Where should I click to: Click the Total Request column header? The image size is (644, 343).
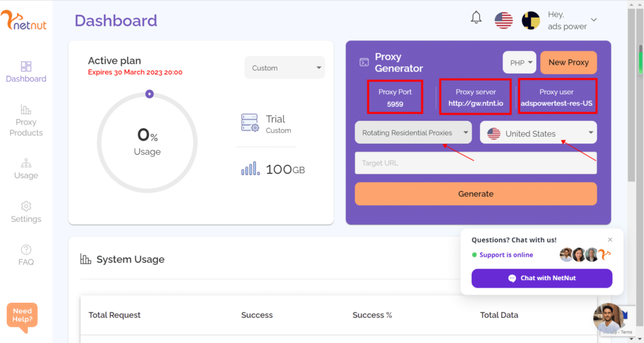(x=114, y=315)
